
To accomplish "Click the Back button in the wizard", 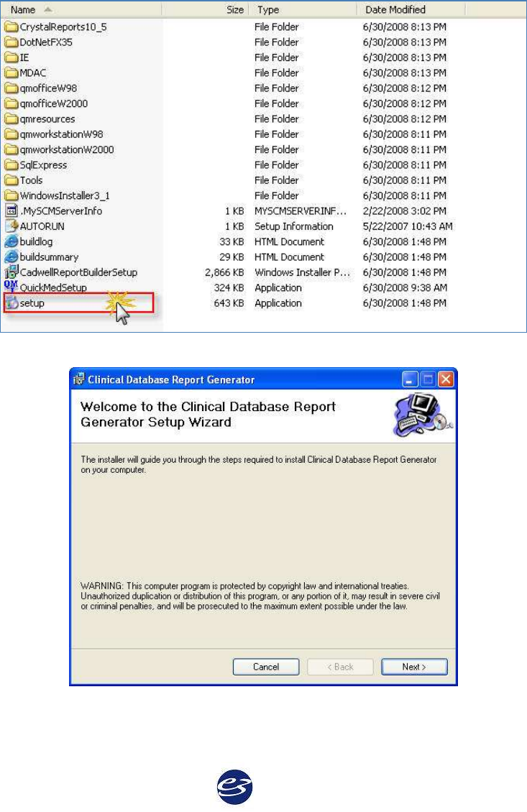I will (x=340, y=667).
